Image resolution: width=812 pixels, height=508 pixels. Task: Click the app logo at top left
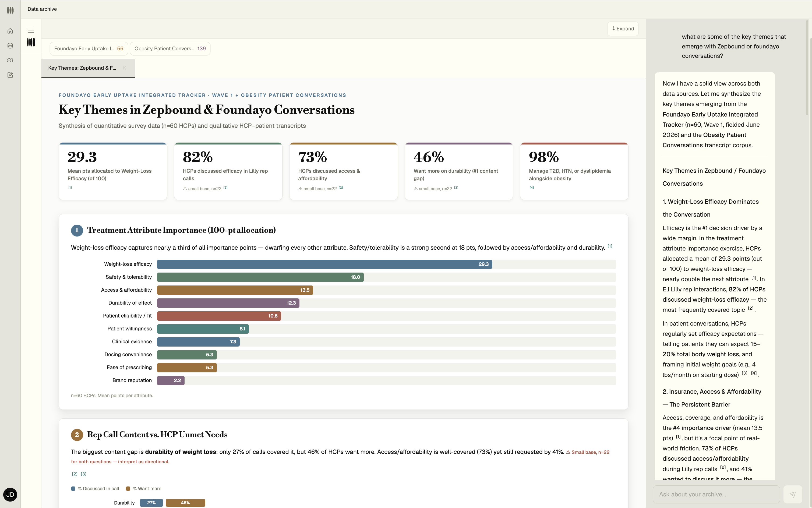tap(10, 10)
